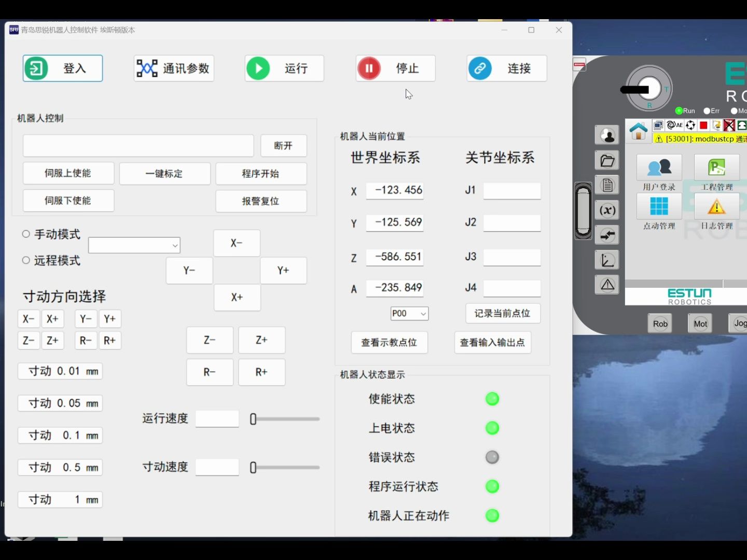Click 一键标定 one-key calibration button
747x560 pixels.
(164, 174)
